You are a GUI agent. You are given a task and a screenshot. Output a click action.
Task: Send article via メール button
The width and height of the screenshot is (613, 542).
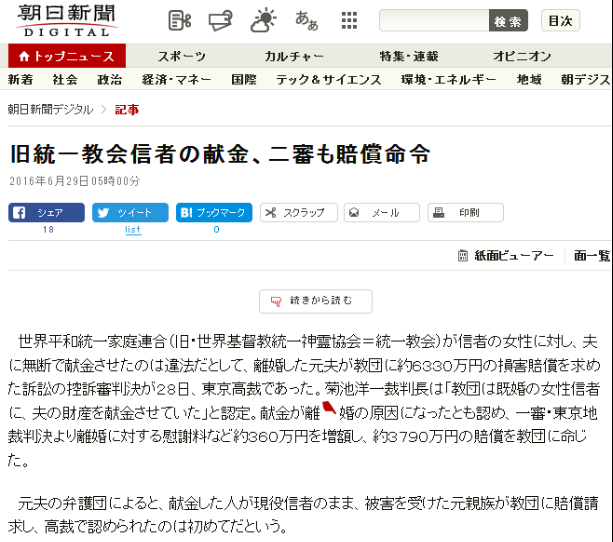tap(381, 213)
